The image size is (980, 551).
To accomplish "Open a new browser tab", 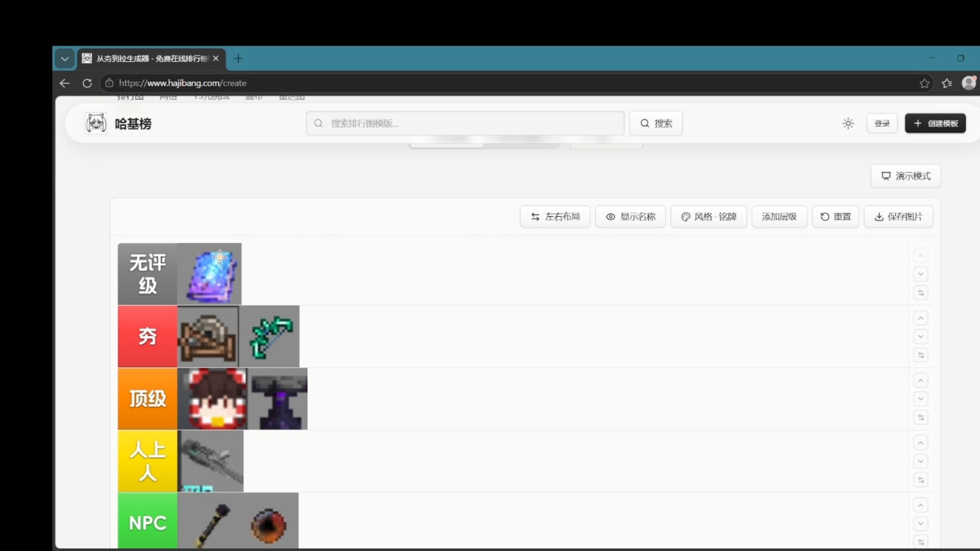I will coord(238,59).
